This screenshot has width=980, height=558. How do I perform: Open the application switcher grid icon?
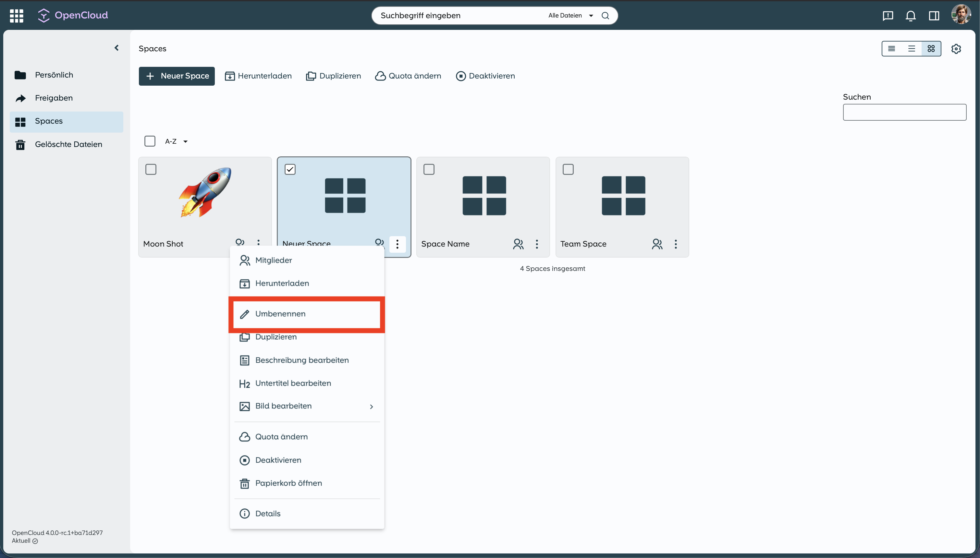[x=17, y=16]
